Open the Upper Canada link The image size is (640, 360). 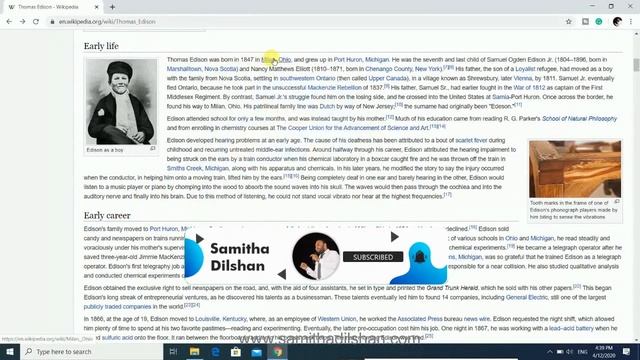coord(388,78)
